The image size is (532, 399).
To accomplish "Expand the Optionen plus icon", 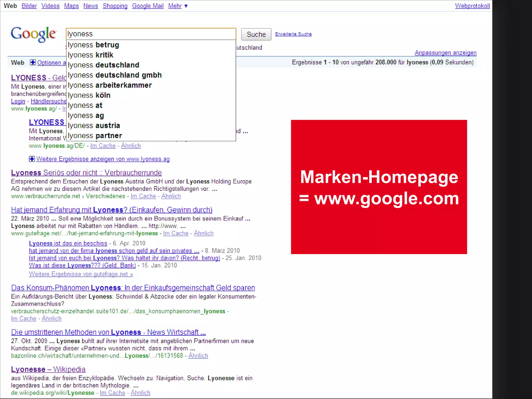I will (33, 62).
